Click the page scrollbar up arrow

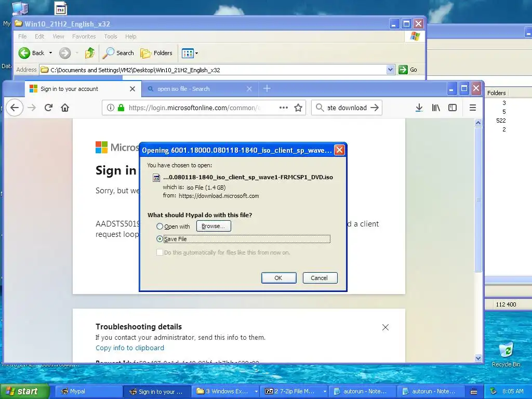click(478, 123)
